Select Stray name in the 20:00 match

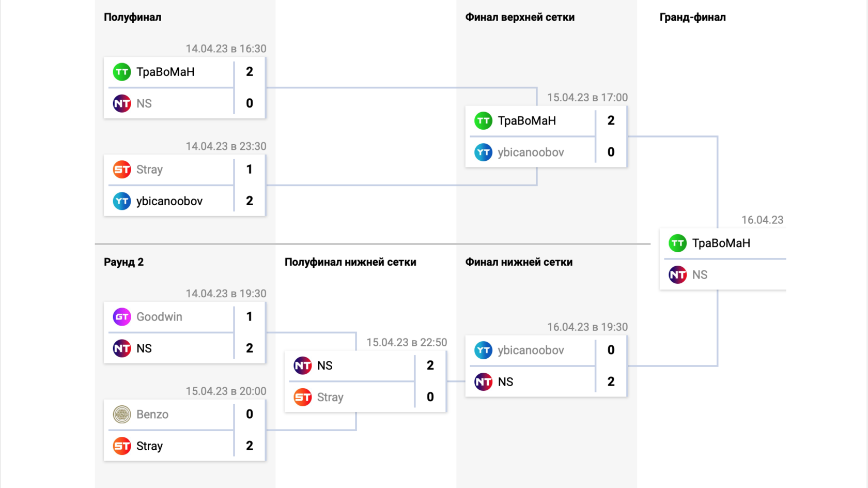pos(149,446)
